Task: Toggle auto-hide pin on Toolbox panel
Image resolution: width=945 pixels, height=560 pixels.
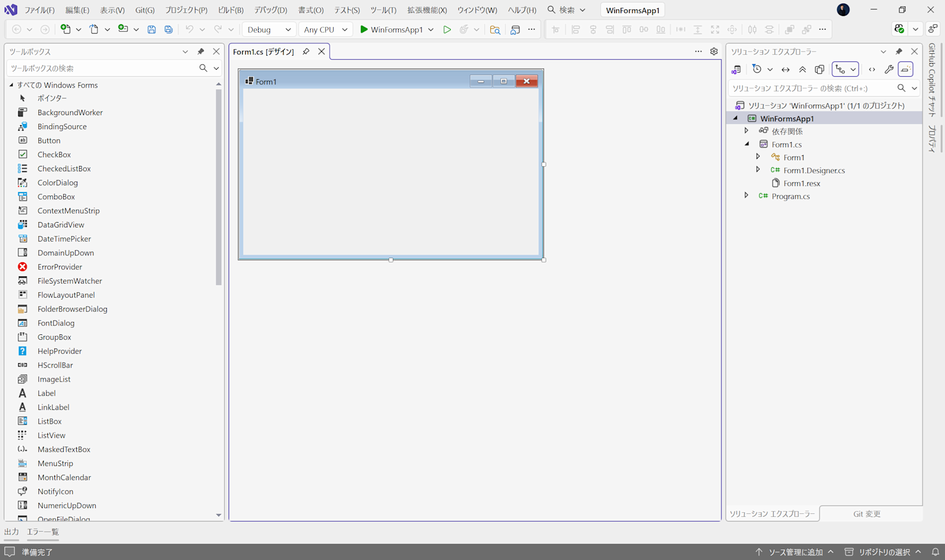Action: (x=201, y=51)
